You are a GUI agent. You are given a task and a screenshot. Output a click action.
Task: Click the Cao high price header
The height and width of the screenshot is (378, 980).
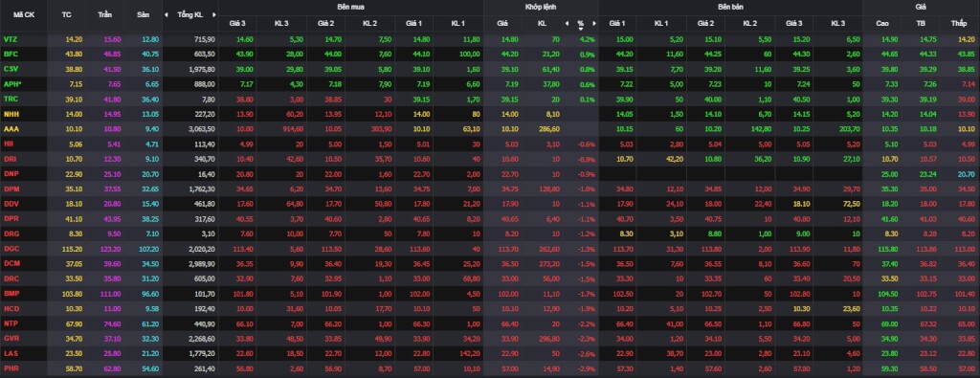pos(882,24)
